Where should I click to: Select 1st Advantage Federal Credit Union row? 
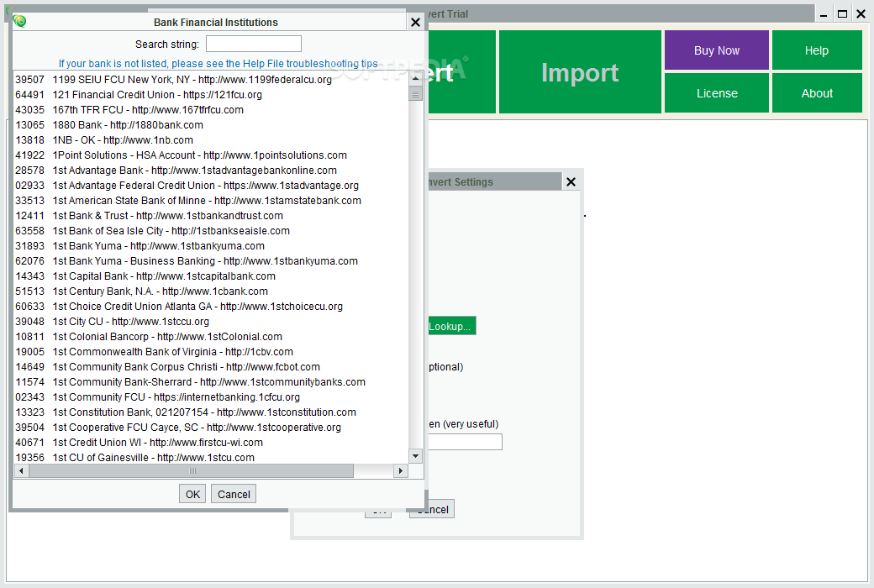point(211,185)
